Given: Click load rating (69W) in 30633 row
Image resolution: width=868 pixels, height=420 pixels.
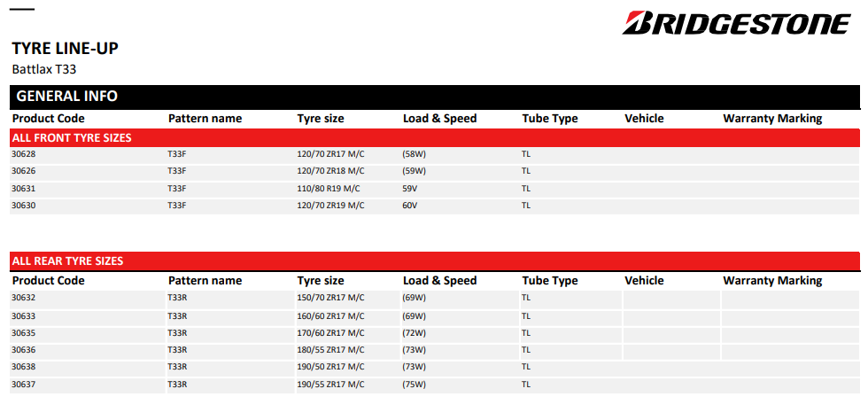Looking at the screenshot, I should click(415, 316).
